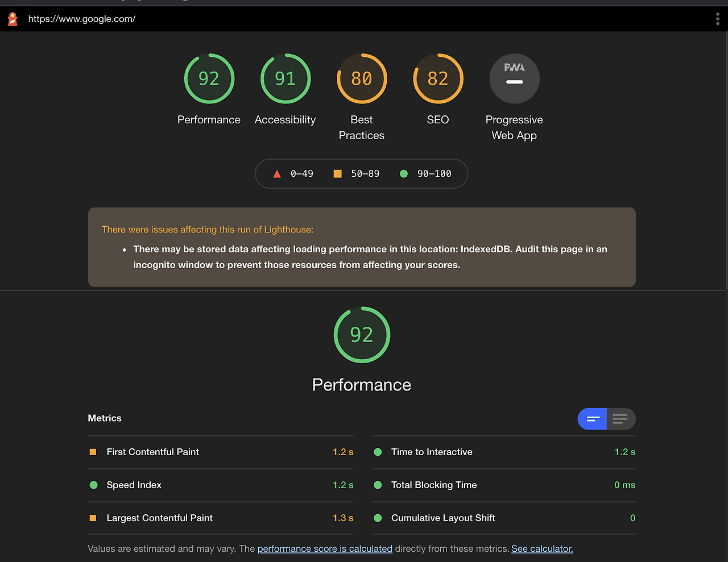The image size is (728, 562).
Task: Click the Accessibility score gauge 91
Action: pos(286,78)
